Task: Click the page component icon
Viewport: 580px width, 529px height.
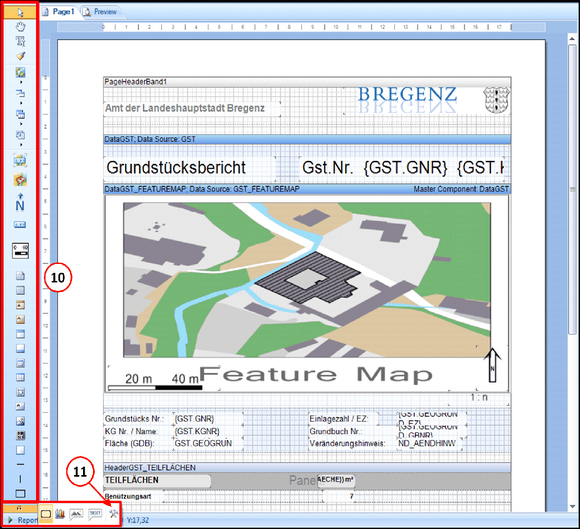Action: (20, 276)
